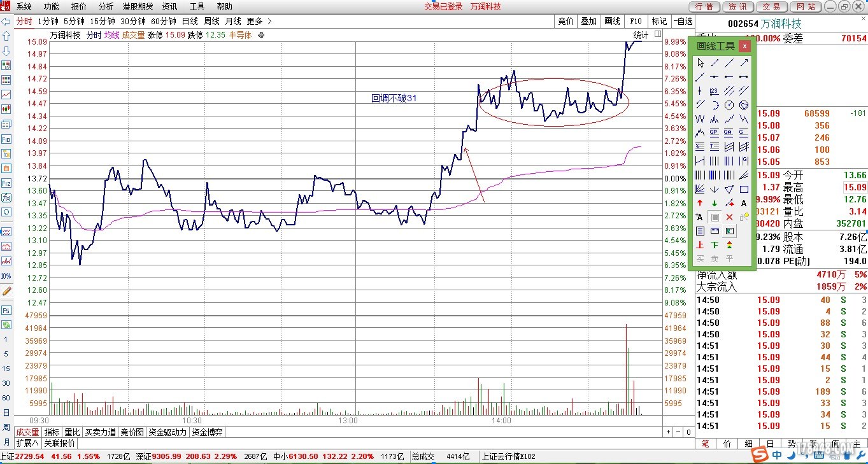The width and height of the screenshot is (868, 464).
Task: Click the 交易 button at top right
Action: click(x=771, y=6)
